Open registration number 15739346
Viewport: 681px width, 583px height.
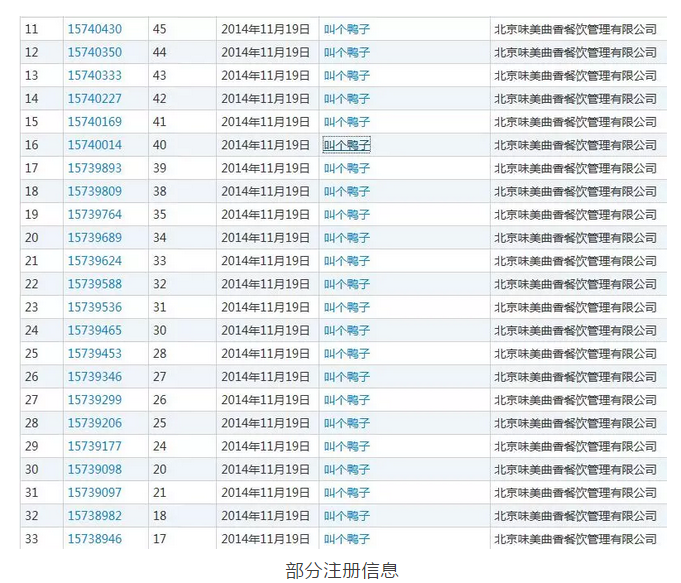pos(94,377)
